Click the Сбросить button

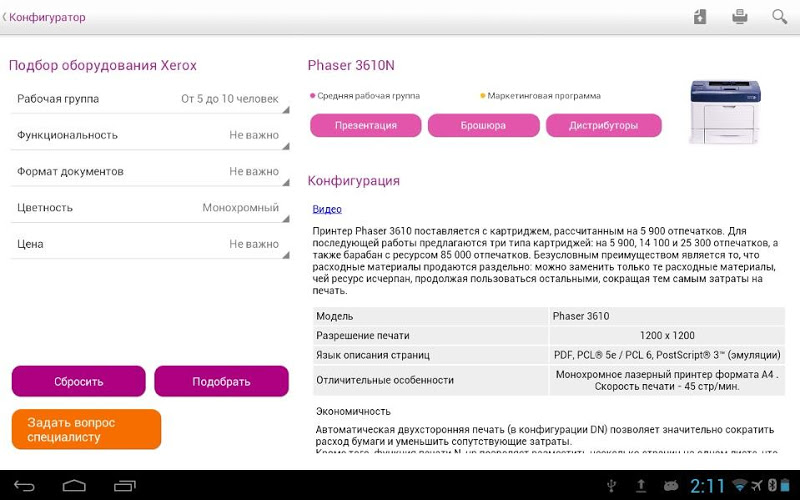click(x=79, y=381)
